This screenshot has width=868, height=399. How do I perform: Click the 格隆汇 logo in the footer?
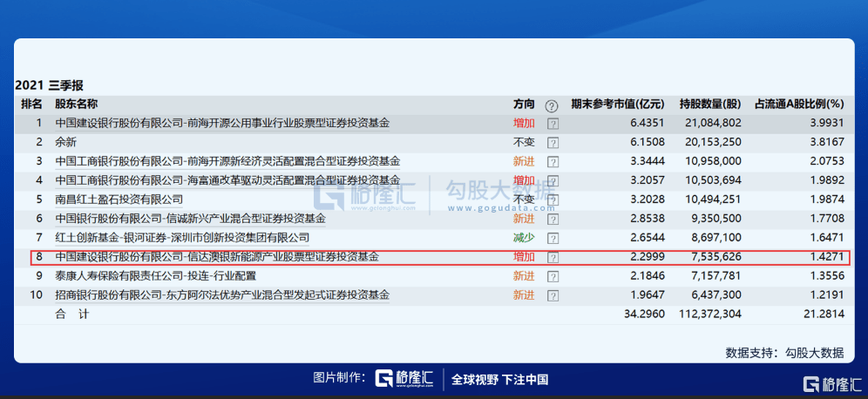pos(404,378)
